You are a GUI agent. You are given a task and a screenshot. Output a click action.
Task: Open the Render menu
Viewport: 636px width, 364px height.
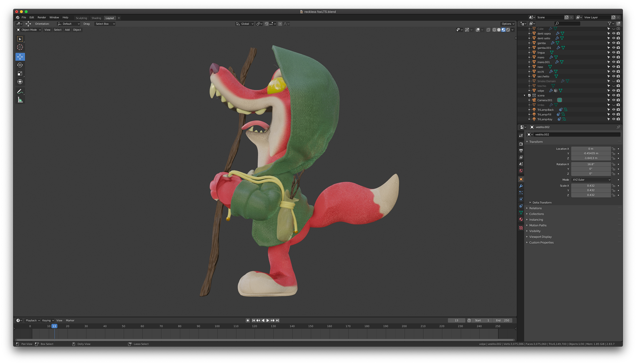[42, 18]
